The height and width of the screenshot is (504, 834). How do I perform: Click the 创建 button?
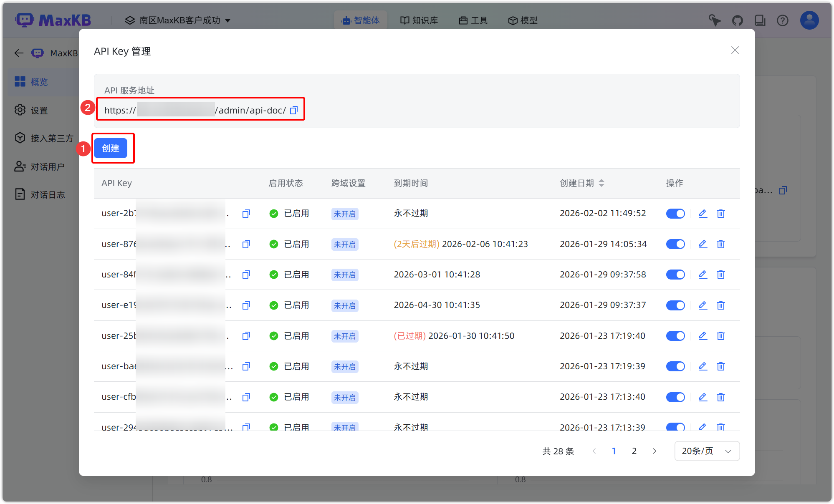111,148
